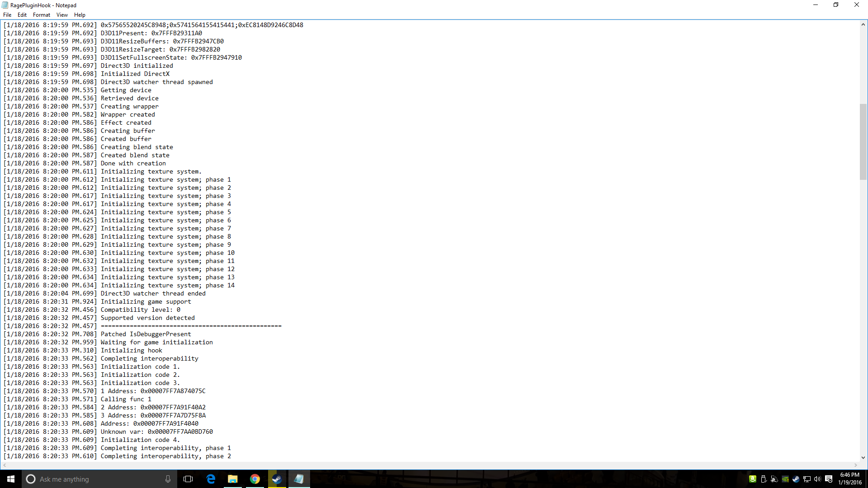
Task: Click the NVIDIA tray icon
Action: (x=785, y=479)
